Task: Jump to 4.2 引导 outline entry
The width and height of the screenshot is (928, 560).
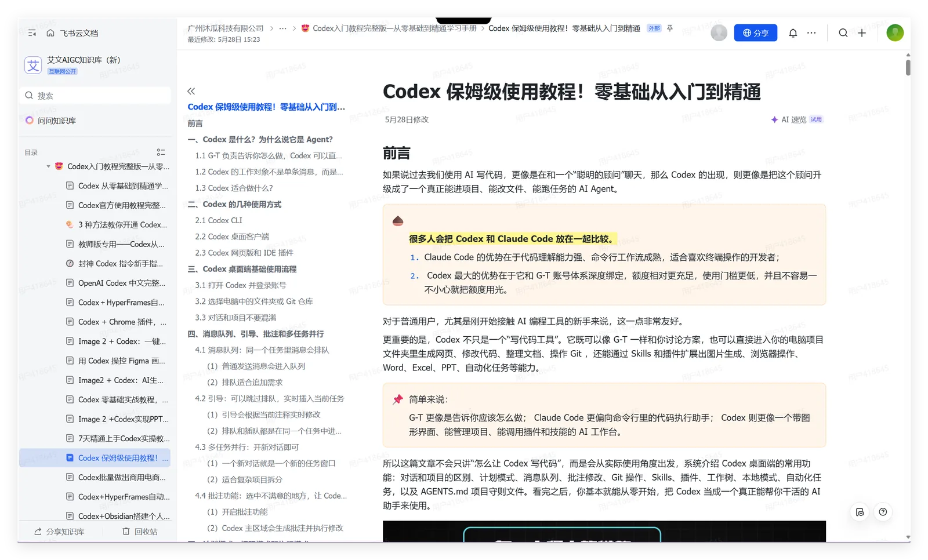Action: [x=270, y=398]
